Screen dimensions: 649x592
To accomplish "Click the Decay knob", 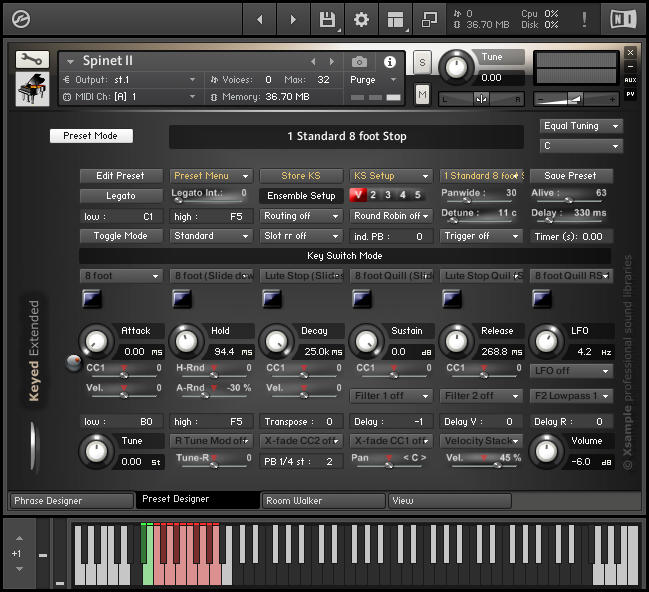I will [x=276, y=342].
